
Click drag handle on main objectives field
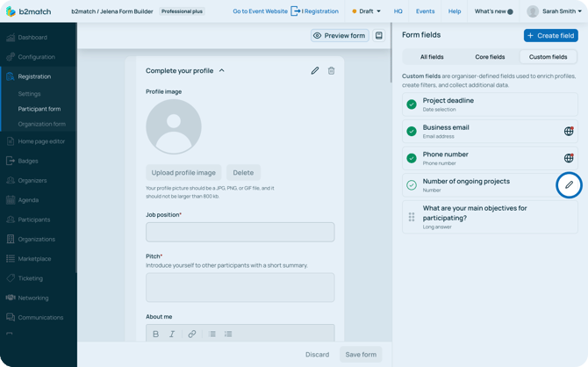412,217
